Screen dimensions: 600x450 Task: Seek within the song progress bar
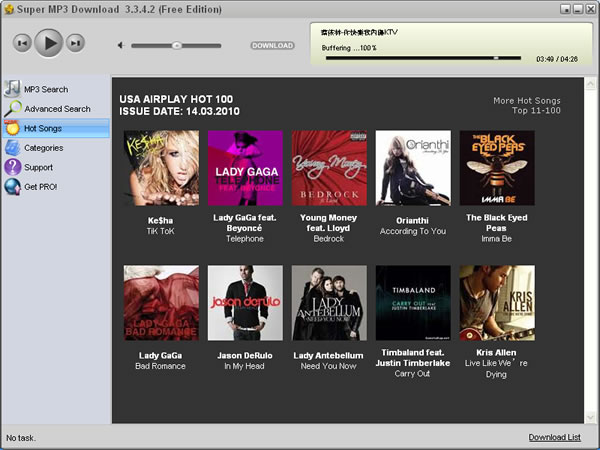point(423,58)
